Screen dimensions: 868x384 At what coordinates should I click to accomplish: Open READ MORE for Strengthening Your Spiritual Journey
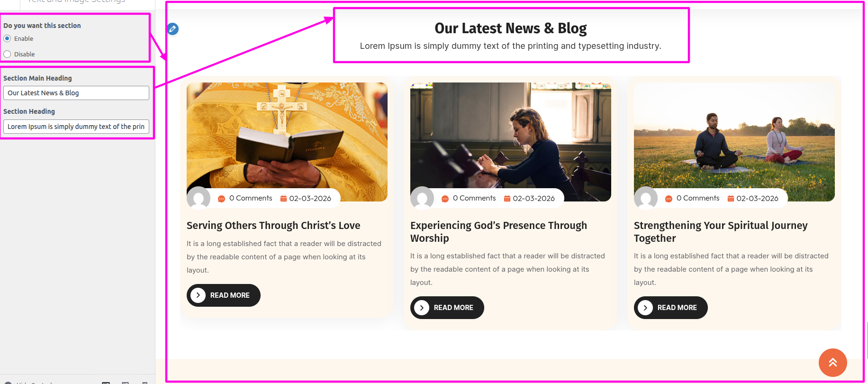tap(670, 308)
